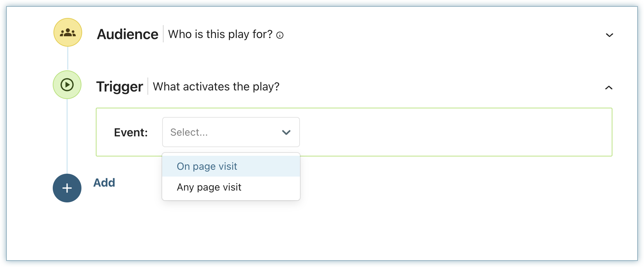Click the "Trigger" heading
The height and width of the screenshot is (267, 644).
(119, 87)
